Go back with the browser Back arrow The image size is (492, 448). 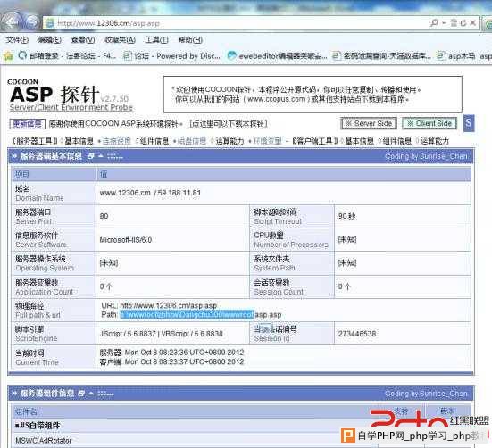click(x=12, y=22)
